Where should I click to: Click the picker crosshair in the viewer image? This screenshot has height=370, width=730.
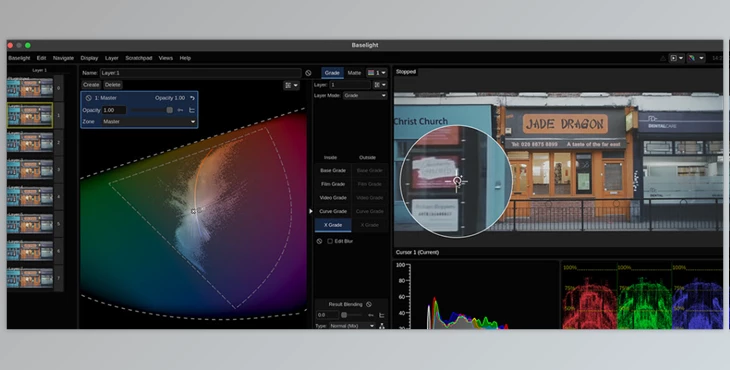click(x=457, y=181)
